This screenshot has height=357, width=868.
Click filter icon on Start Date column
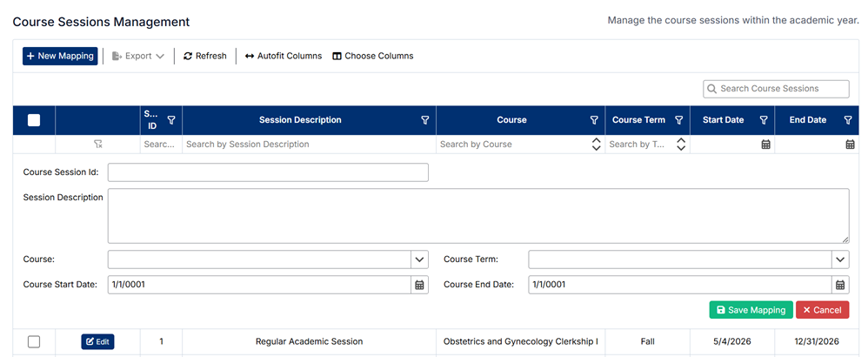[x=764, y=120]
